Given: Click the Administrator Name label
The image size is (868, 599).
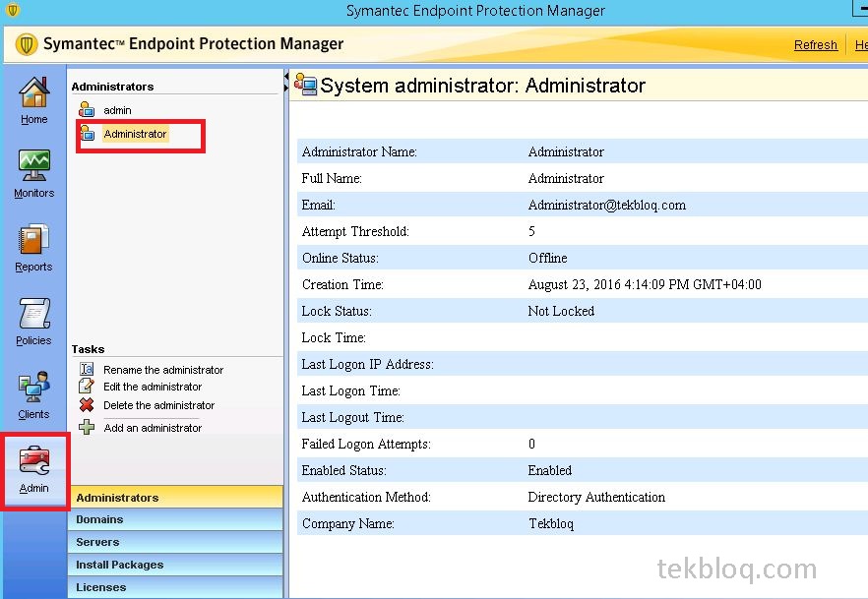Looking at the screenshot, I should pyautogui.click(x=359, y=152).
